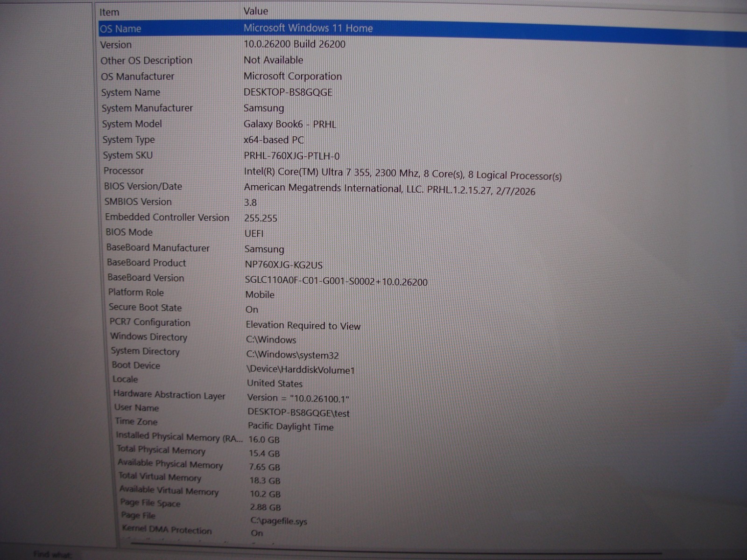Select the Boot Device row
747x560 pixels.
(136, 365)
